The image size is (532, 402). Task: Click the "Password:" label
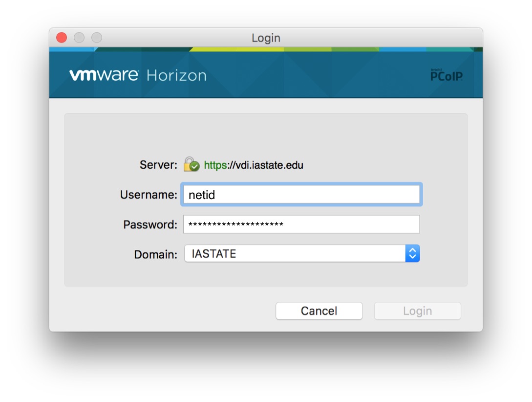coord(150,224)
